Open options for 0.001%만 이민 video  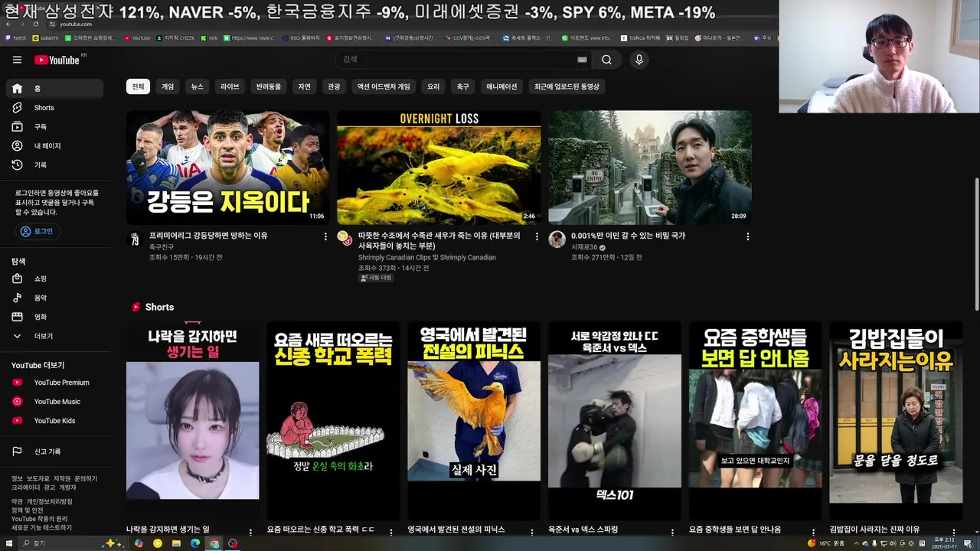[748, 236]
